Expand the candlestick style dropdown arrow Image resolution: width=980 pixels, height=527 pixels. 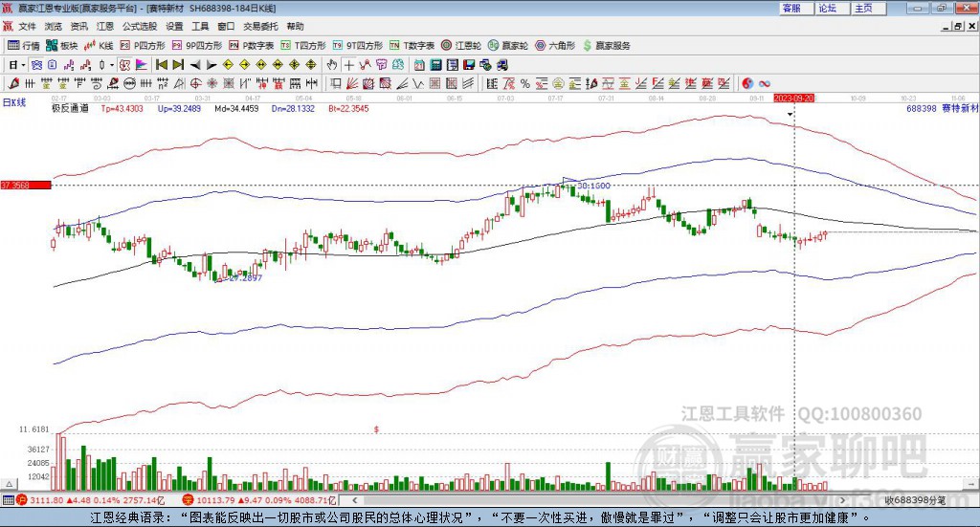(x=112, y=65)
